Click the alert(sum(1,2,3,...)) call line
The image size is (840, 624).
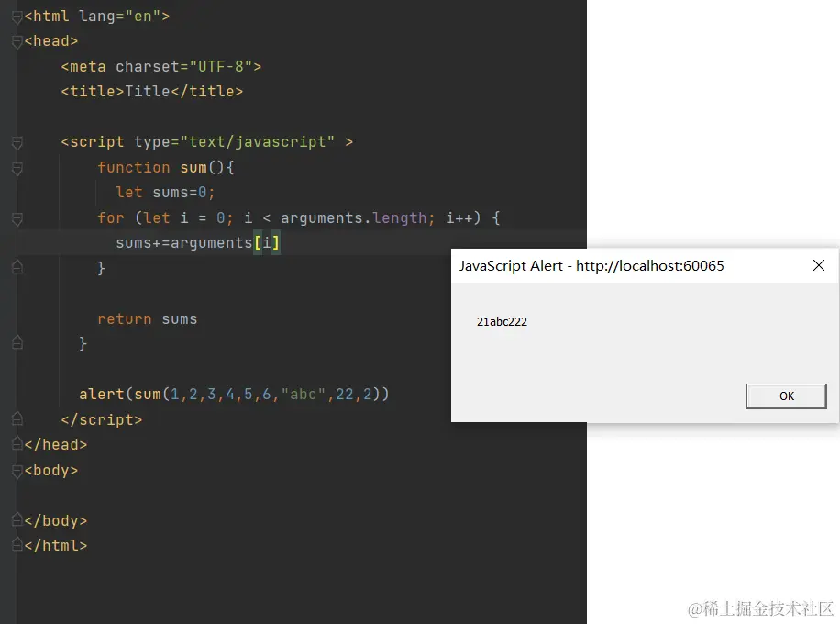click(234, 395)
